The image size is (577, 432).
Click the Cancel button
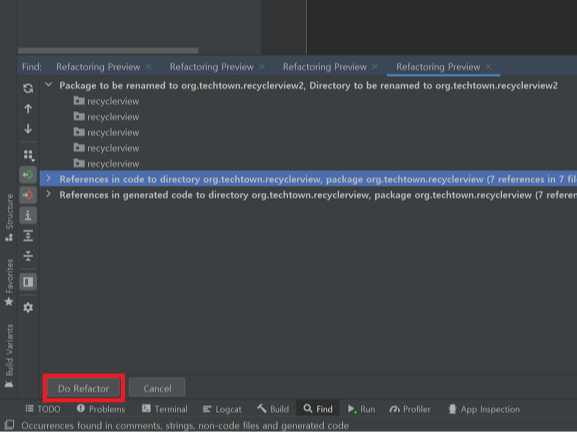tap(157, 388)
